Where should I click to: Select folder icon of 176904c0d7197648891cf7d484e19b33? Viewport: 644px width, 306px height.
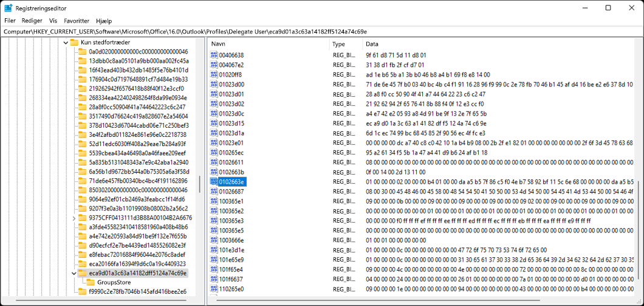[82, 79]
